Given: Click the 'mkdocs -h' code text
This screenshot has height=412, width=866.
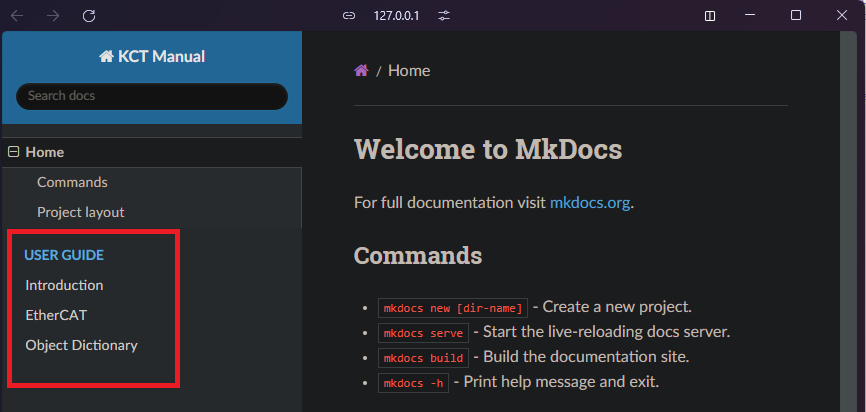Looking at the screenshot, I should (x=413, y=383).
